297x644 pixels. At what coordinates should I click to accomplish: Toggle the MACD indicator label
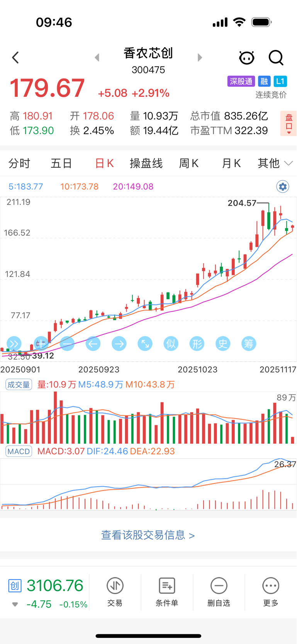point(19,451)
